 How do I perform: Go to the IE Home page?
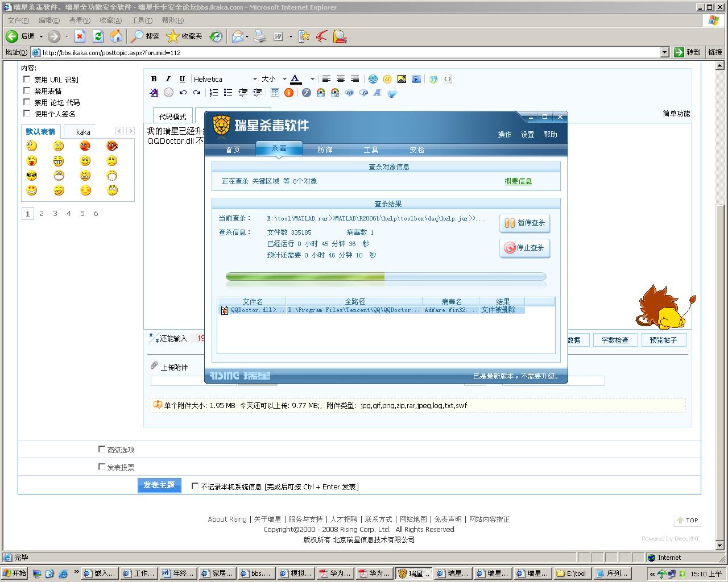[x=116, y=36]
